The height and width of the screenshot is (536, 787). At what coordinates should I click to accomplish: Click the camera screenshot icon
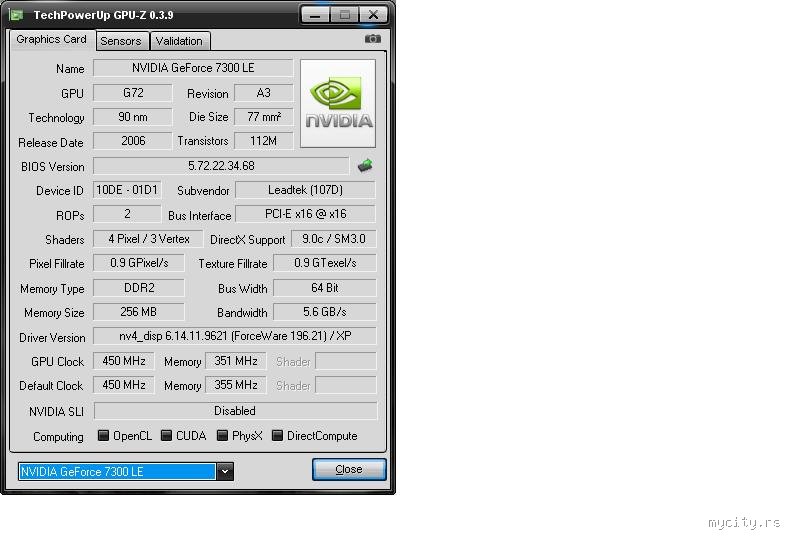click(372, 39)
